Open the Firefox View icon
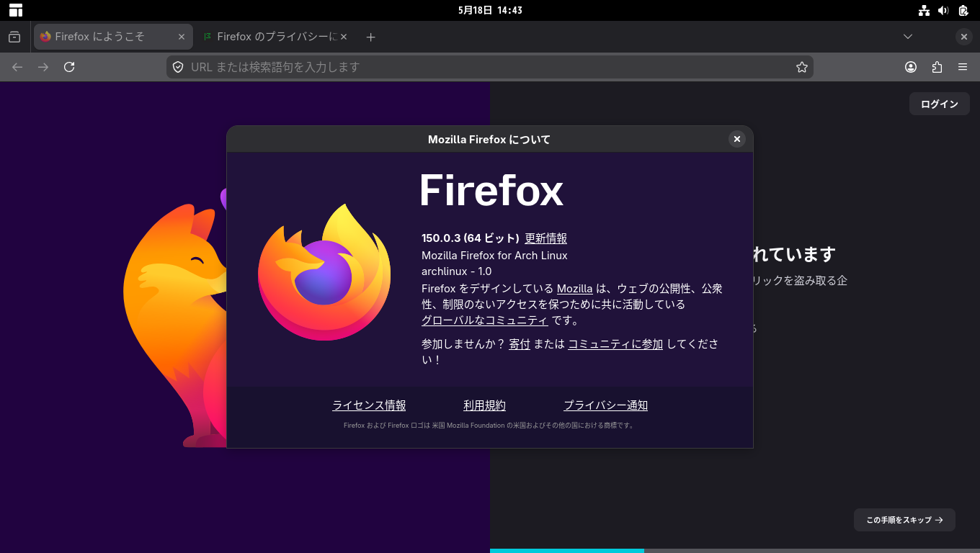The image size is (980, 553). [14, 37]
